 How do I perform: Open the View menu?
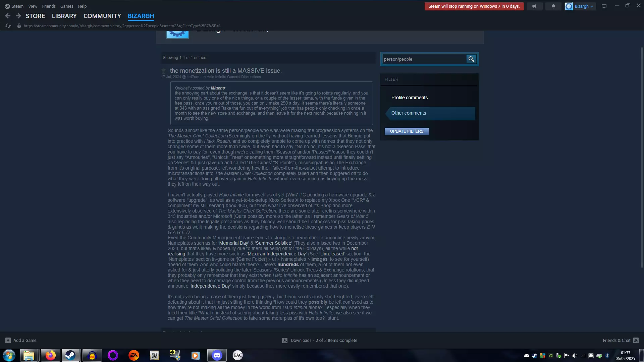coord(33,6)
